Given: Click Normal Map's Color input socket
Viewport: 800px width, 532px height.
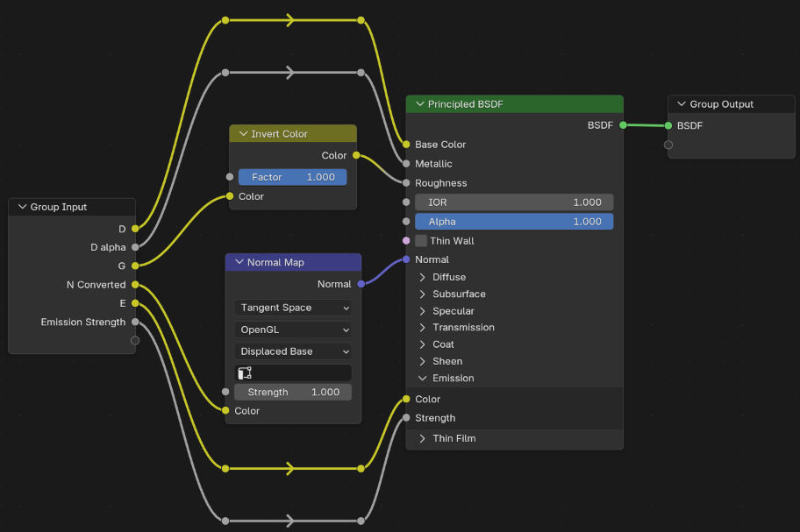Looking at the screenshot, I should tap(225, 410).
